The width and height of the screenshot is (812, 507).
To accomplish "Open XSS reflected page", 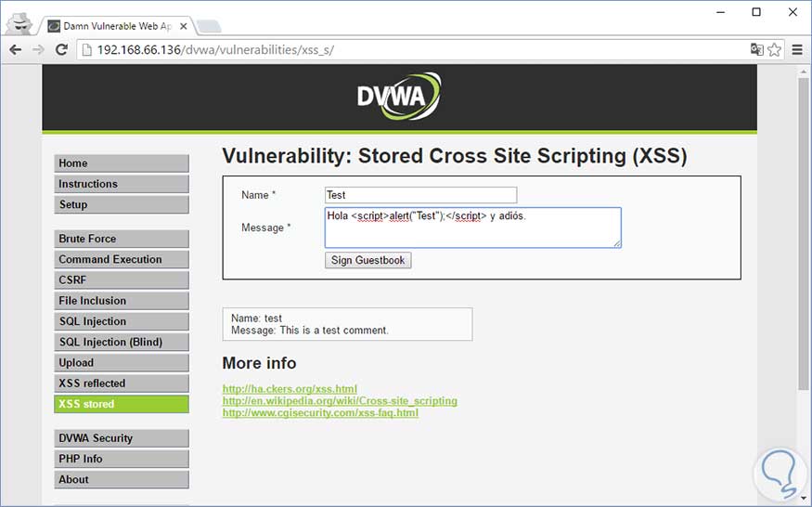I will [122, 383].
